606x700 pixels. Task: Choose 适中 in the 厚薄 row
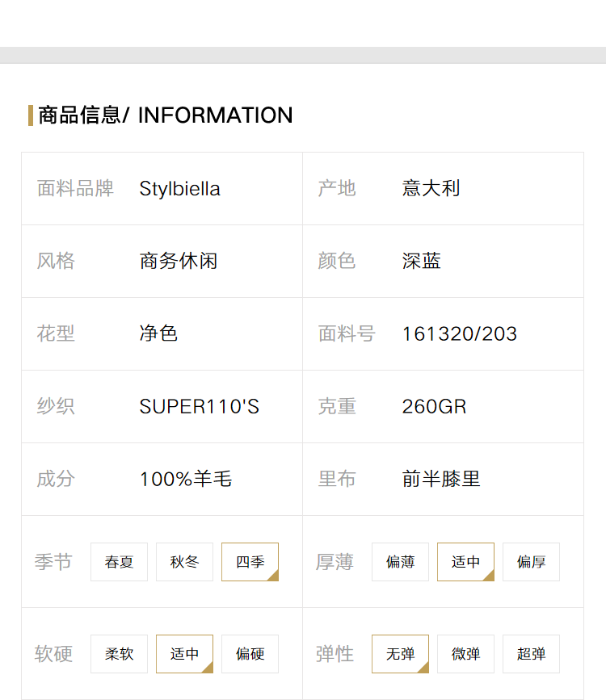click(x=465, y=562)
